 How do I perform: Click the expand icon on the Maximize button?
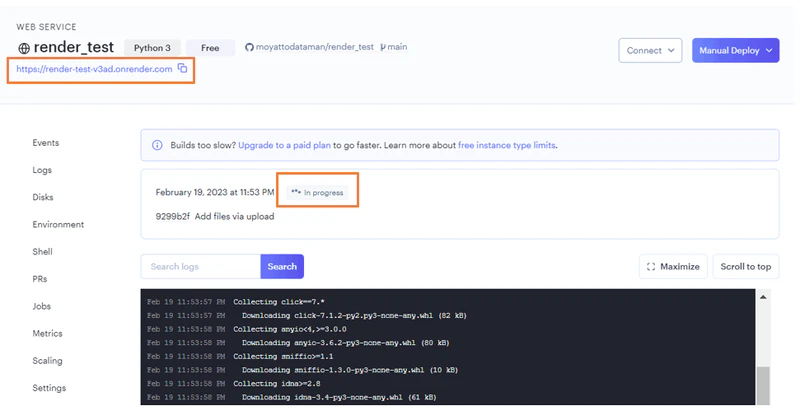(651, 267)
